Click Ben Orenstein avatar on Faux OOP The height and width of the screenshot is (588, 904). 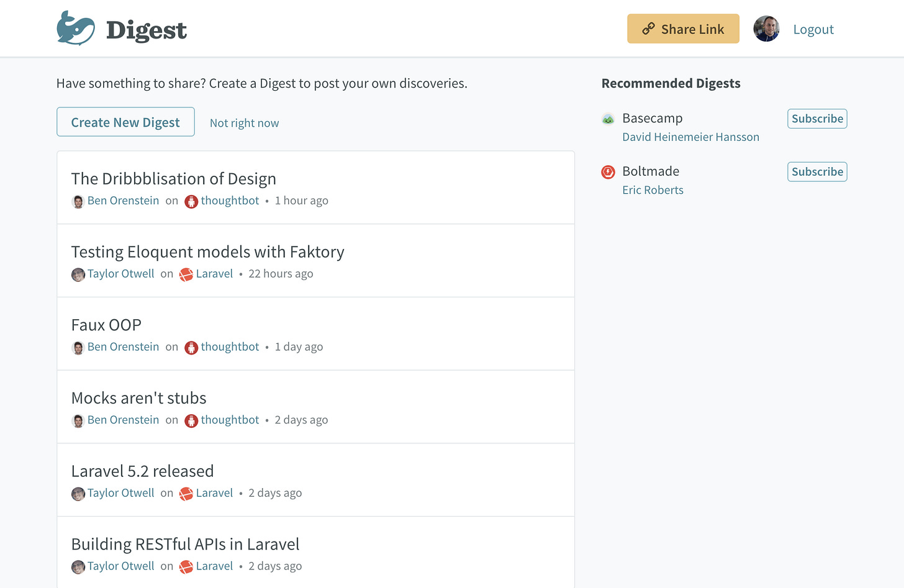(78, 348)
